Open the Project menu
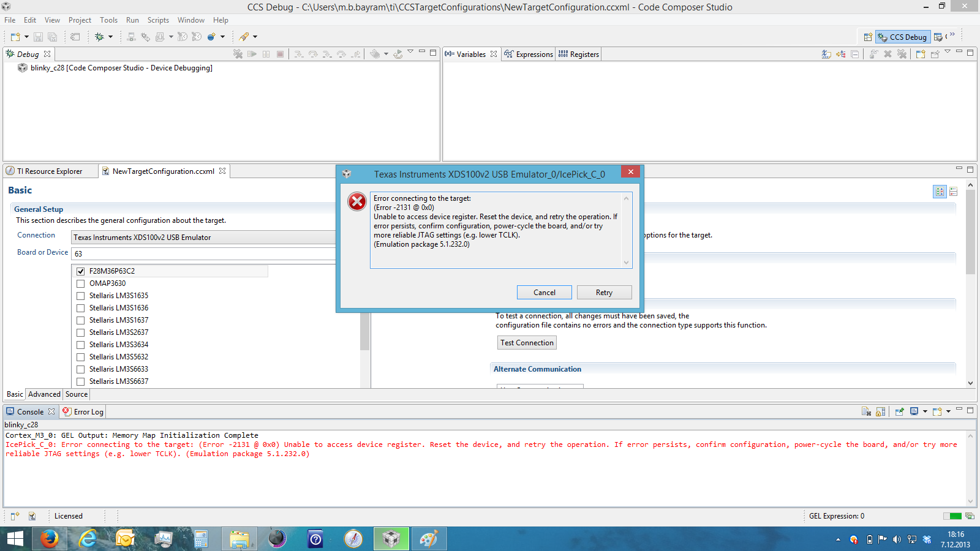The width and height of the screenshot is (980, 551). (x=80, y=20)
